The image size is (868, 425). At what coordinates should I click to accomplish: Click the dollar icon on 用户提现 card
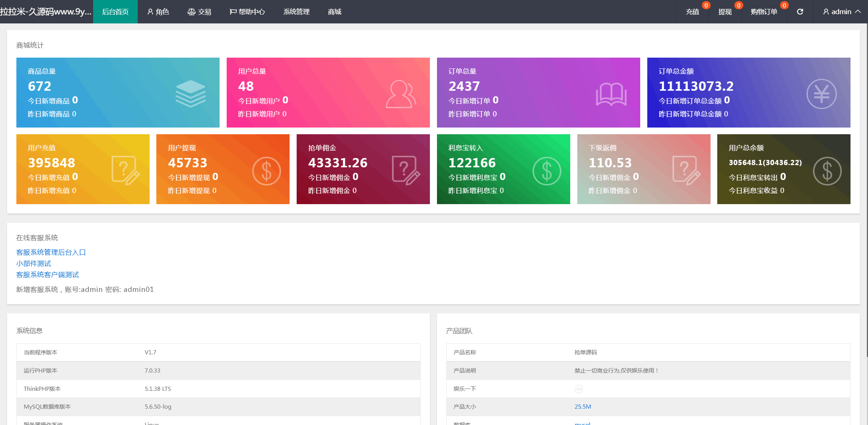[x=266, y=171]
